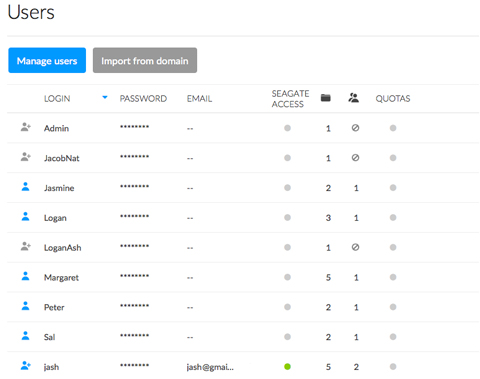Click Margaret's shares count of 5

point(328,277)
